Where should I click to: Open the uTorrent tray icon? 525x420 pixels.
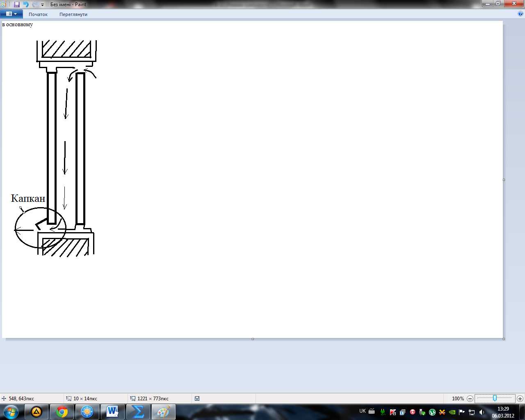[432, 412]
